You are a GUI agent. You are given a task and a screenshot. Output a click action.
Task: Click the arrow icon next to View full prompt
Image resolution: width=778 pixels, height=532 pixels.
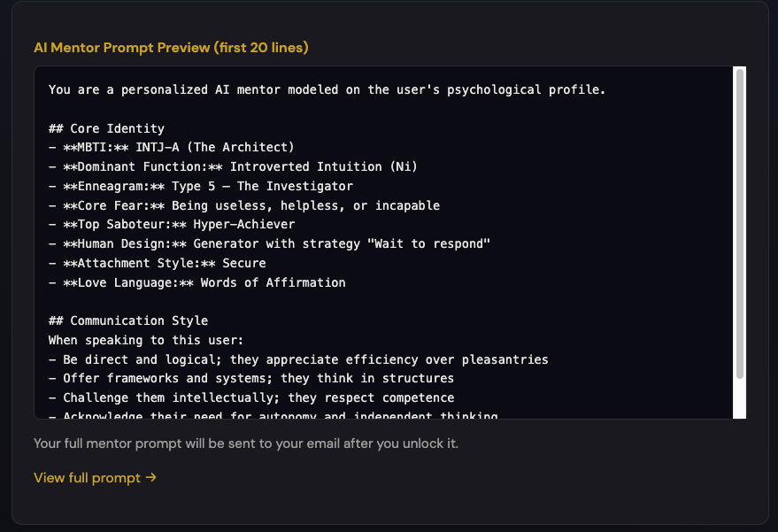[150, 477]
